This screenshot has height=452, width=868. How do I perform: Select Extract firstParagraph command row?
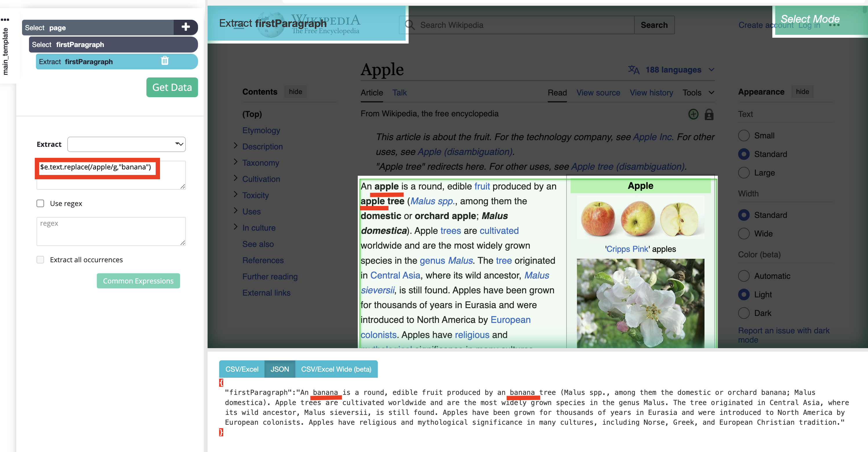117,62
